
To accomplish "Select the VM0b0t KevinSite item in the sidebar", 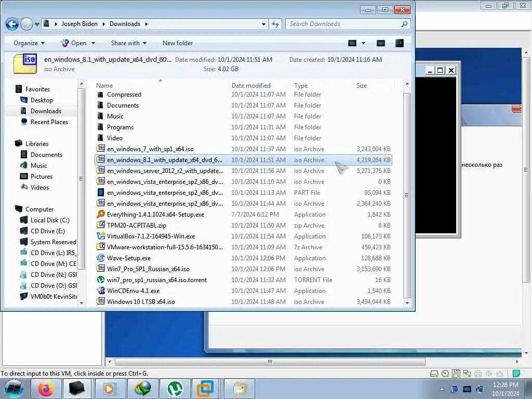I will 54,297.
